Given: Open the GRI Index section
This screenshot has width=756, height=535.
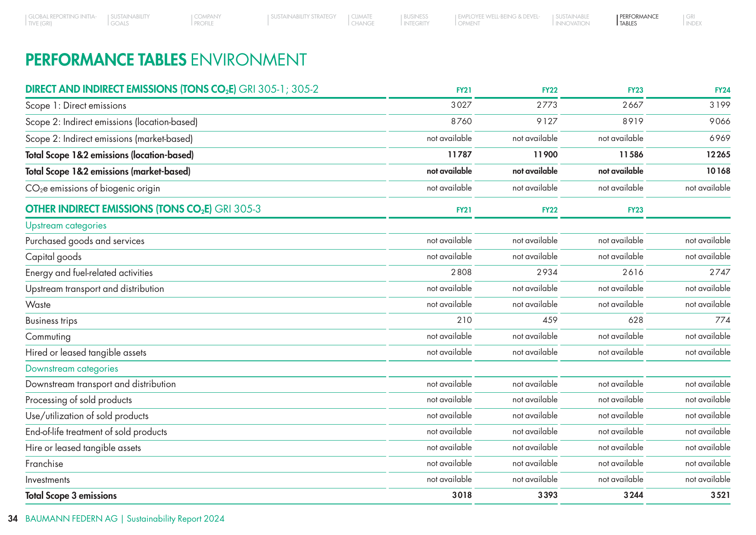Looking at the screenshot, I should (x=694, y=20).
